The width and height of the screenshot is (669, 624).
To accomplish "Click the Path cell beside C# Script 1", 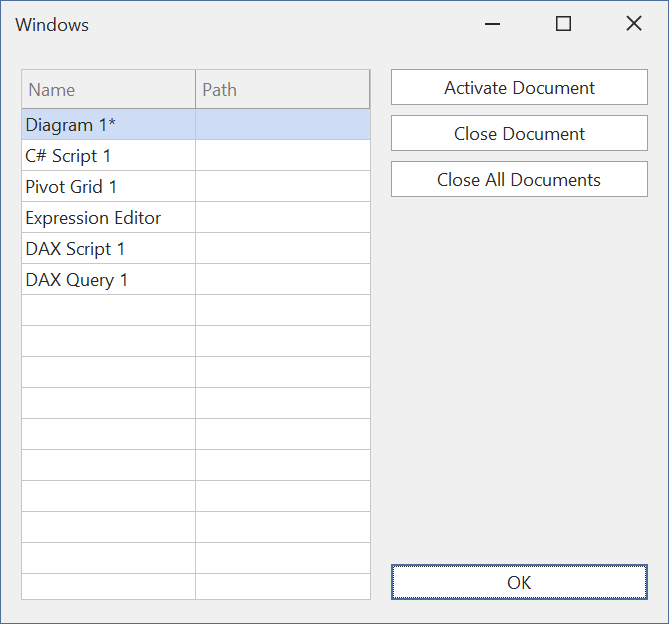I will tap(282, 155).
